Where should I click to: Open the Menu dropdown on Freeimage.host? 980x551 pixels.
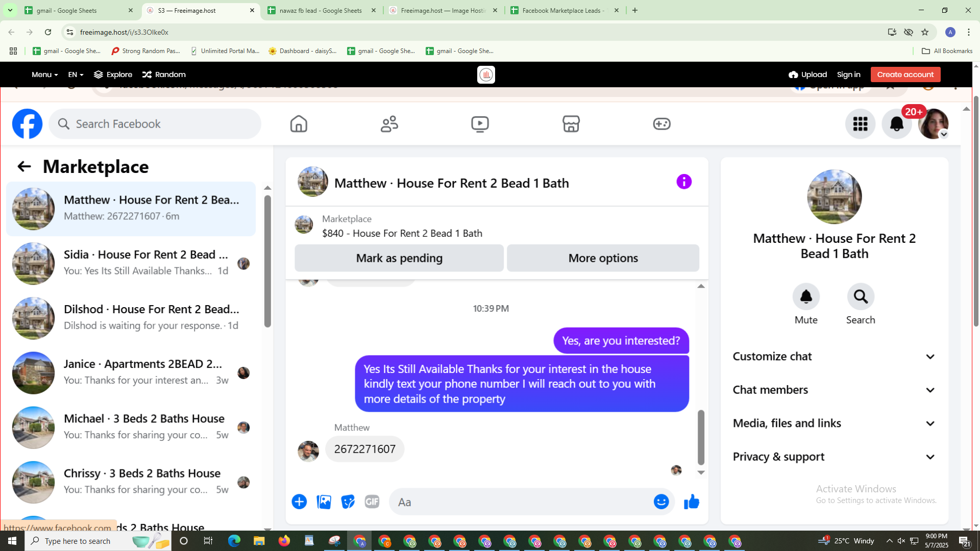44,74
